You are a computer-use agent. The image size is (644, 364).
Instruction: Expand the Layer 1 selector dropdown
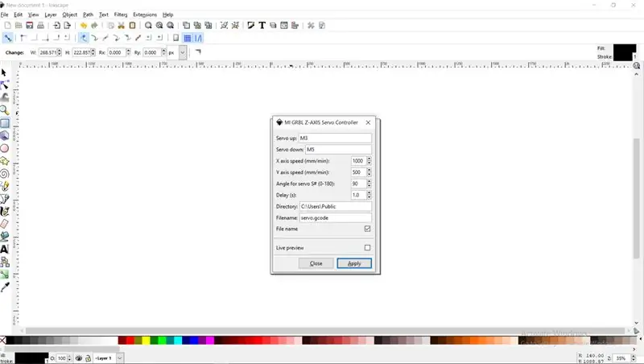[x=119, y=358]
